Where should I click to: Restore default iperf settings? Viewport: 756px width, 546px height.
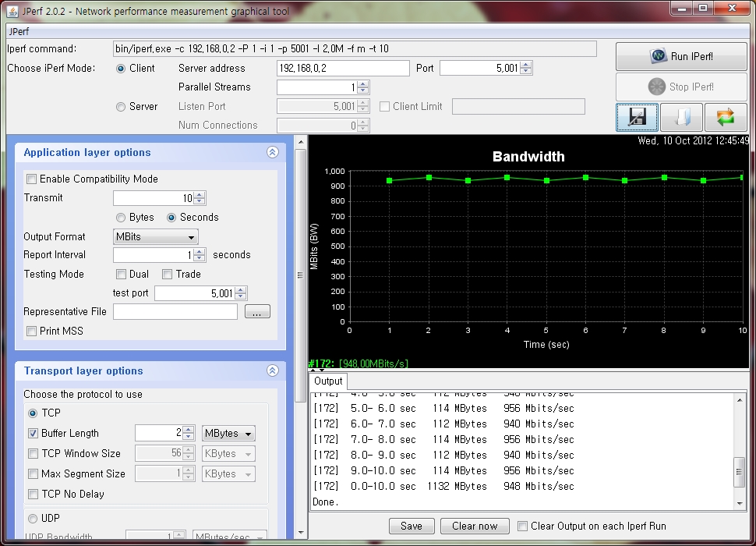726,117
